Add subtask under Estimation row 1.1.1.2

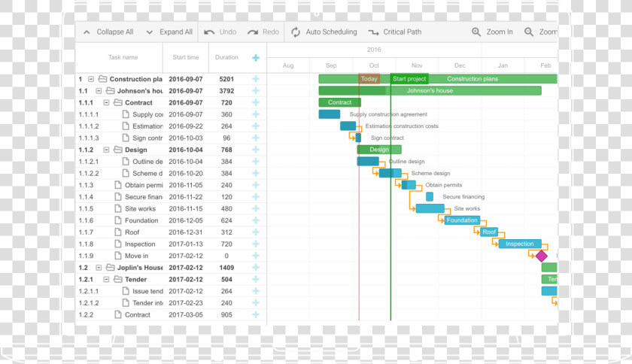pos(256,126)
